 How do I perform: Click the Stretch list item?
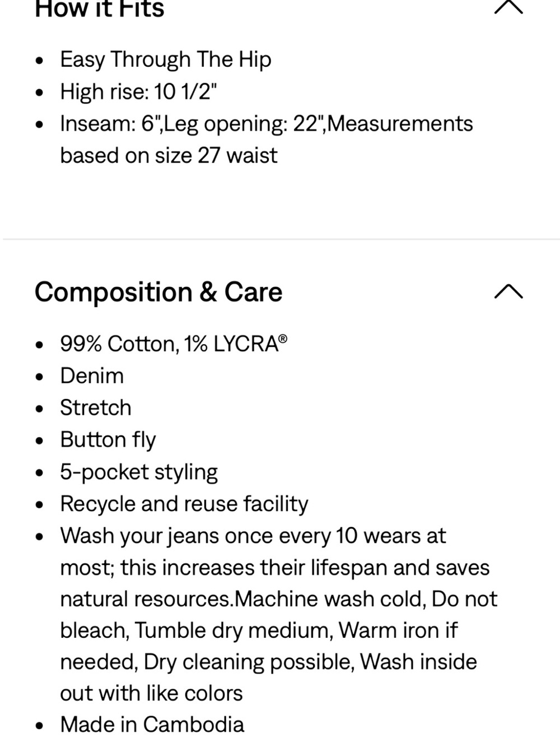click(x=96, y=407)
